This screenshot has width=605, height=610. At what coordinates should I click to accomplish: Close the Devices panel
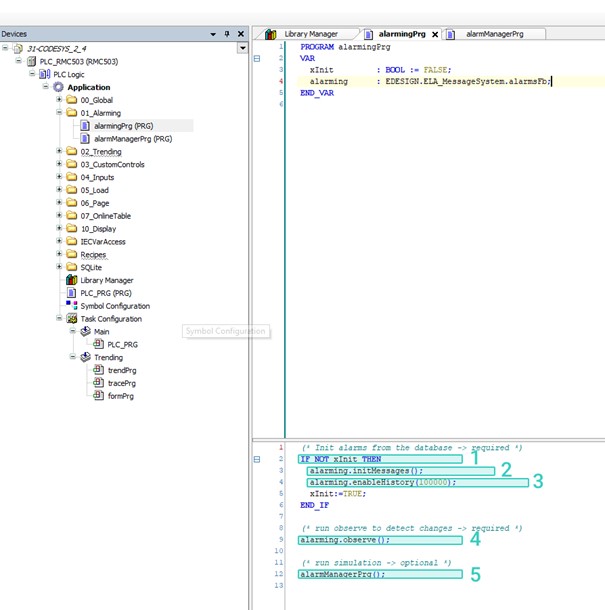[240, 34]
